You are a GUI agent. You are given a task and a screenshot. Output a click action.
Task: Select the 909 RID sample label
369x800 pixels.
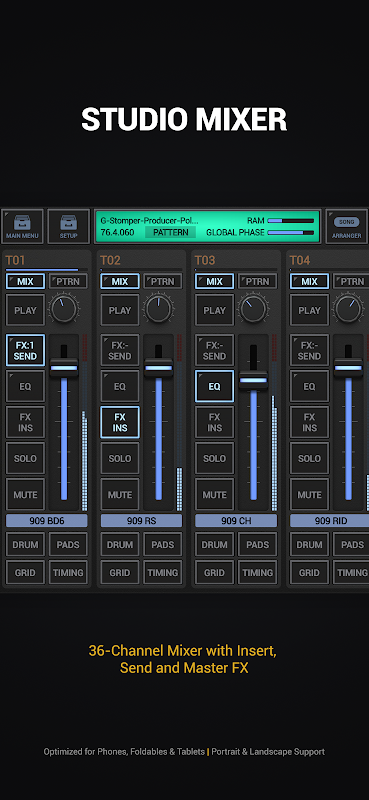click(329, 521)
